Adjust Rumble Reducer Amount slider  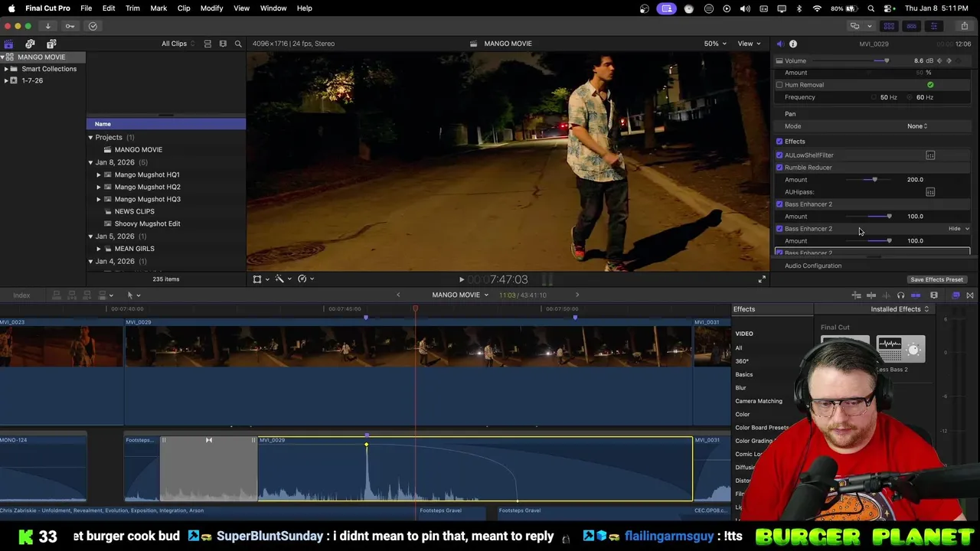(x=874, y=180)
